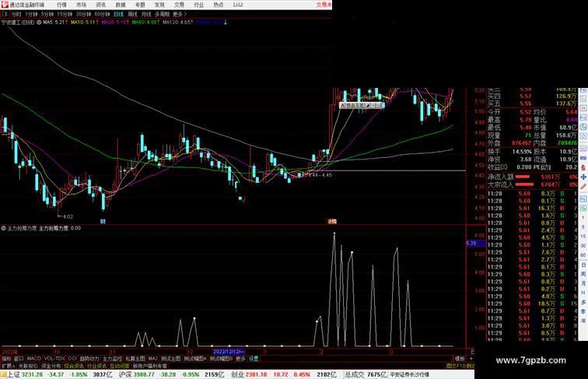
Task: Click the red dollar-sign icon in the sidebar
Action: click(583, 167)
